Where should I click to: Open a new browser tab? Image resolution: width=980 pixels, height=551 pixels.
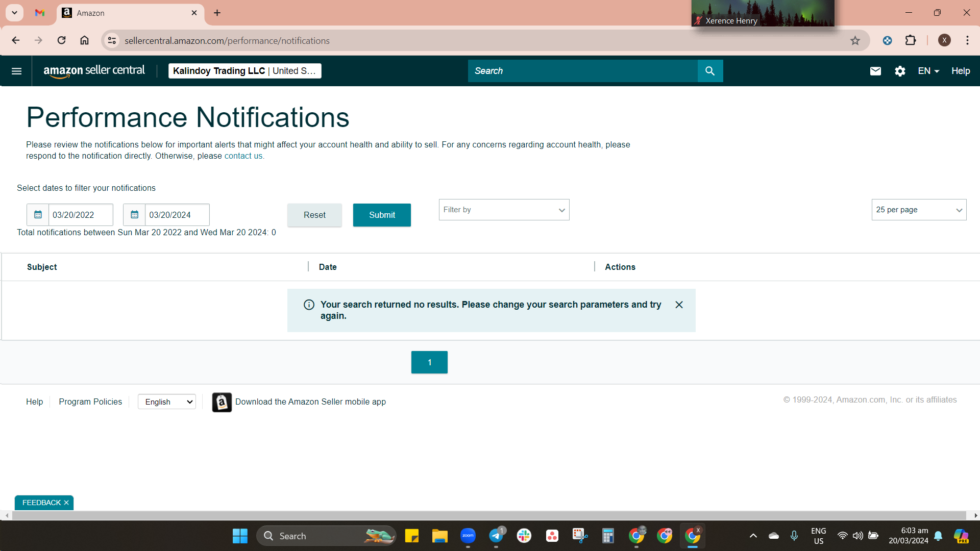[x=217, y=13]
